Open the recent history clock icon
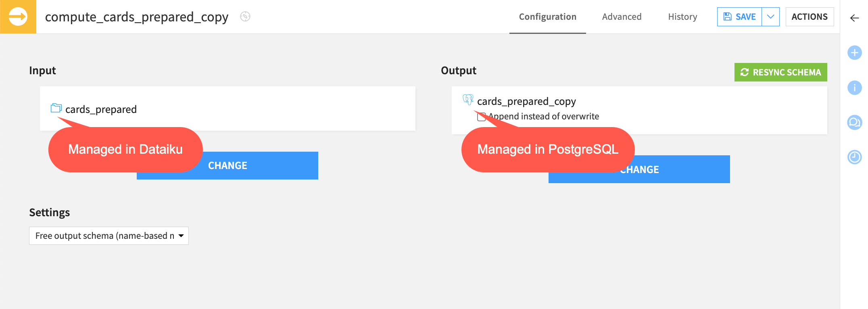This screenshot has height=309, width=868. tap(854, 158)
